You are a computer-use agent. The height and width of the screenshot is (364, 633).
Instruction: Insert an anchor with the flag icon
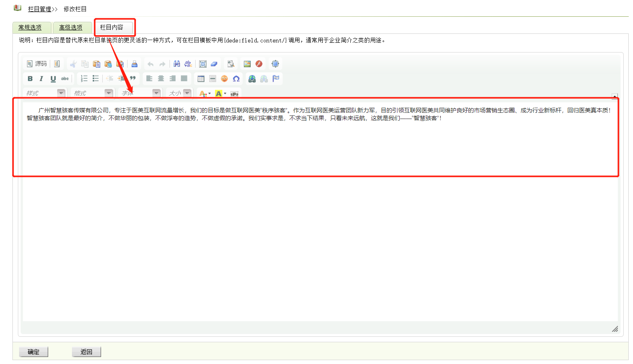point(276,79)
